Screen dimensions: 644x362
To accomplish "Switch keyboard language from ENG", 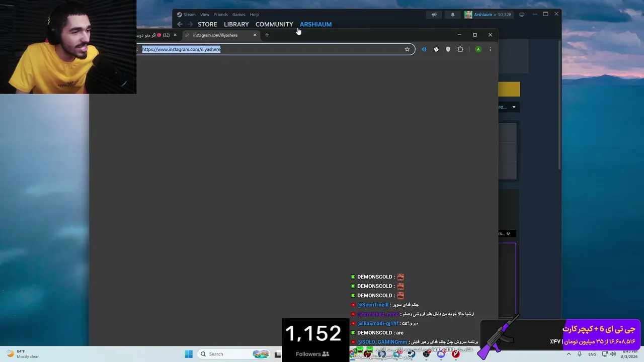I will pyautogui.click(x=592, y=354).
